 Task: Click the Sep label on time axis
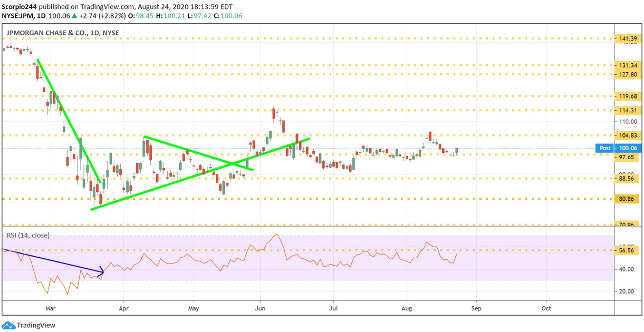tap(476, 308)
